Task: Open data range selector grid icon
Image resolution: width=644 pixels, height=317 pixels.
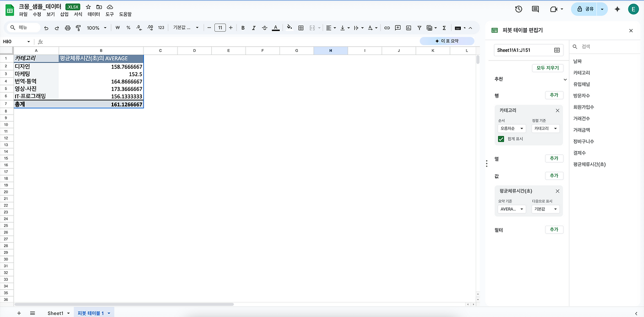Action: tap(557, 50)
